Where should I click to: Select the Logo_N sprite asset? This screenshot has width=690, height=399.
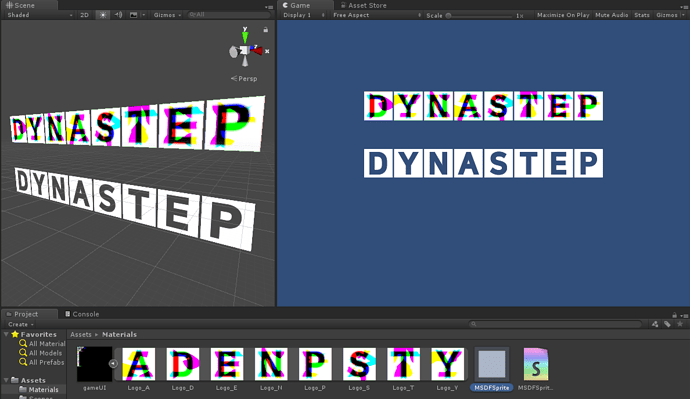coord(271,364)
